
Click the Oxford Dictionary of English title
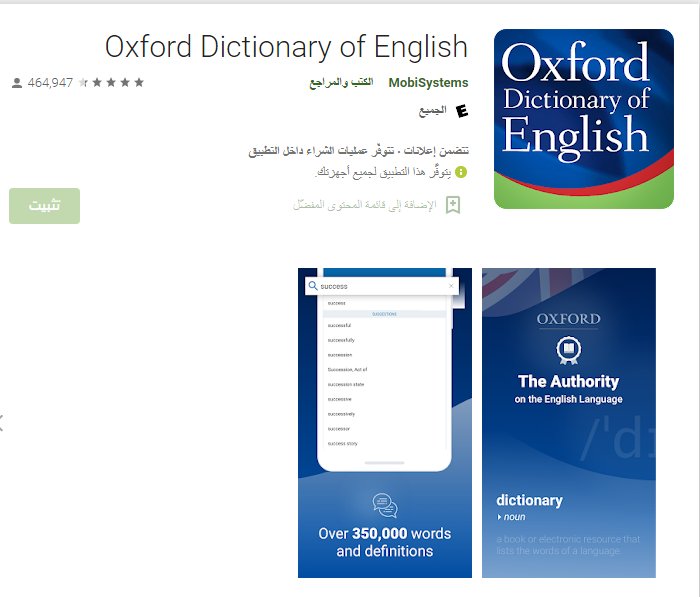pyautogui.click(x=286, y=47)
